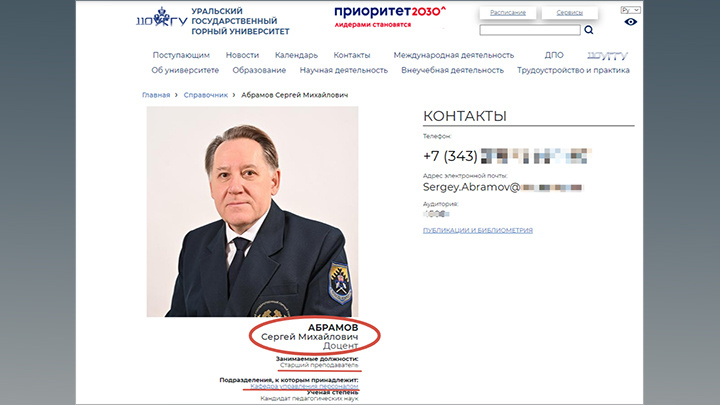Click the magnifier search icon
The height and width of the screenshot is (405, 720).
(x=589, y=30)
